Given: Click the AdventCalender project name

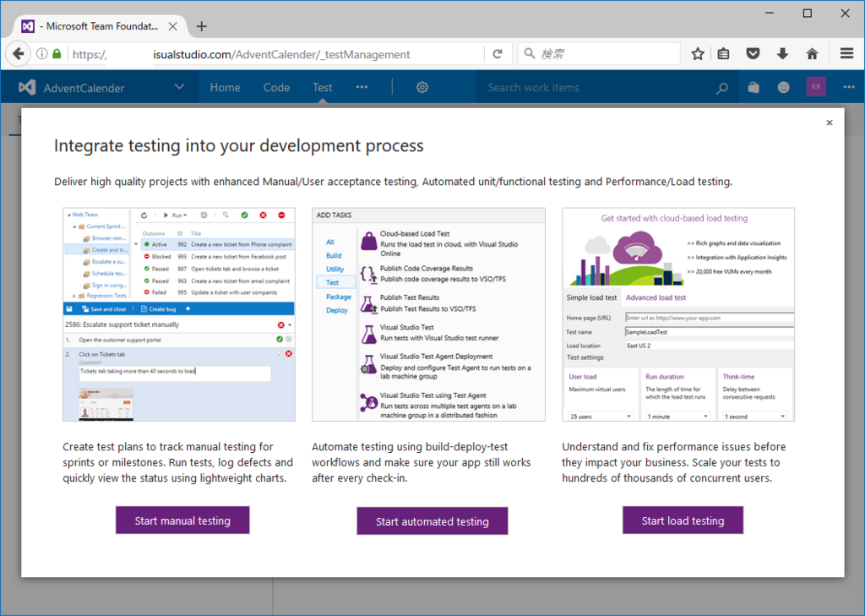Looking at the screenshot, I should 84,88.
